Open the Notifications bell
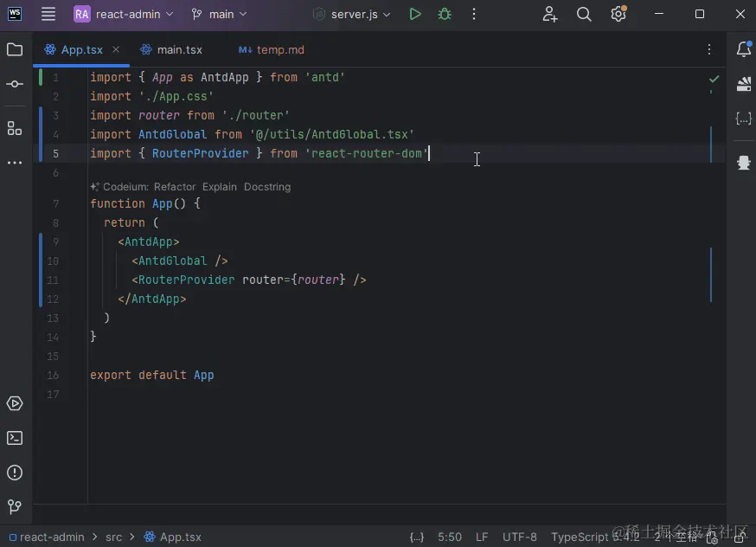 point(744,49)
